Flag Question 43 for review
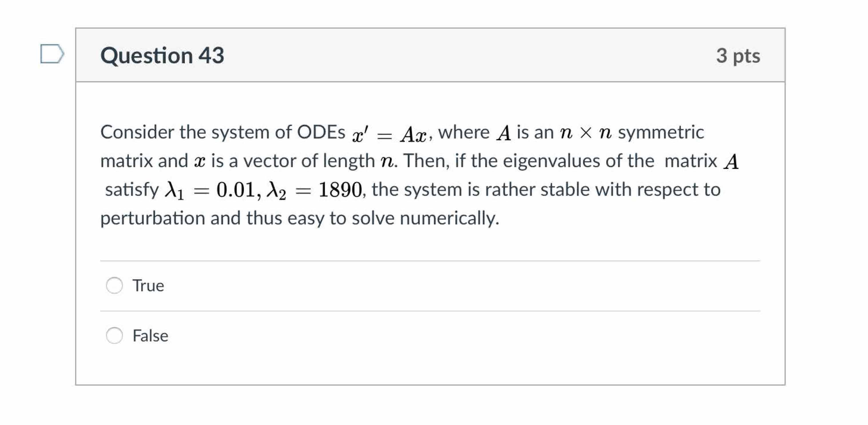 (51, 54)
